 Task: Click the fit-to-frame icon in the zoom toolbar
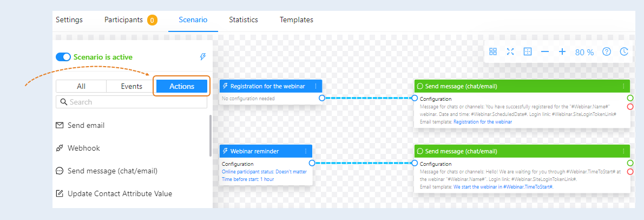point(528,51)
